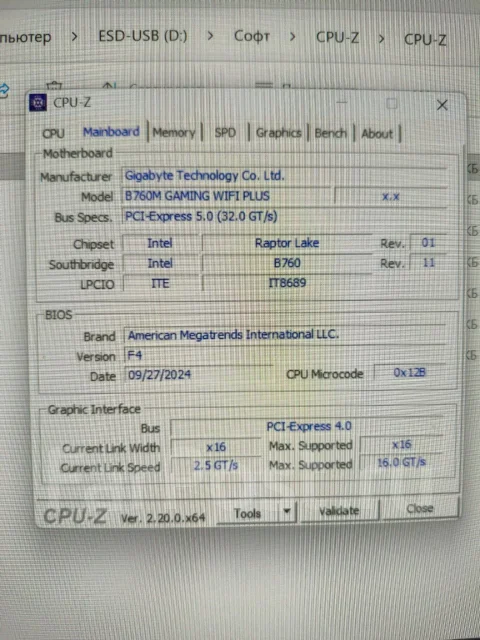Screen dimensions: 480x640
Task: Click the PCI-Express 5.0 (32.0 GT/s) value
Action: (284, 216)
